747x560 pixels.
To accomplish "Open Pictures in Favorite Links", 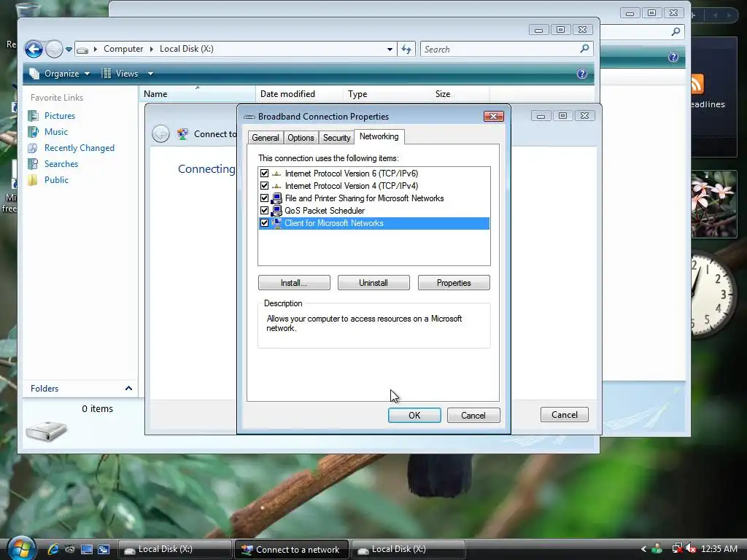I will click(60, 116).
